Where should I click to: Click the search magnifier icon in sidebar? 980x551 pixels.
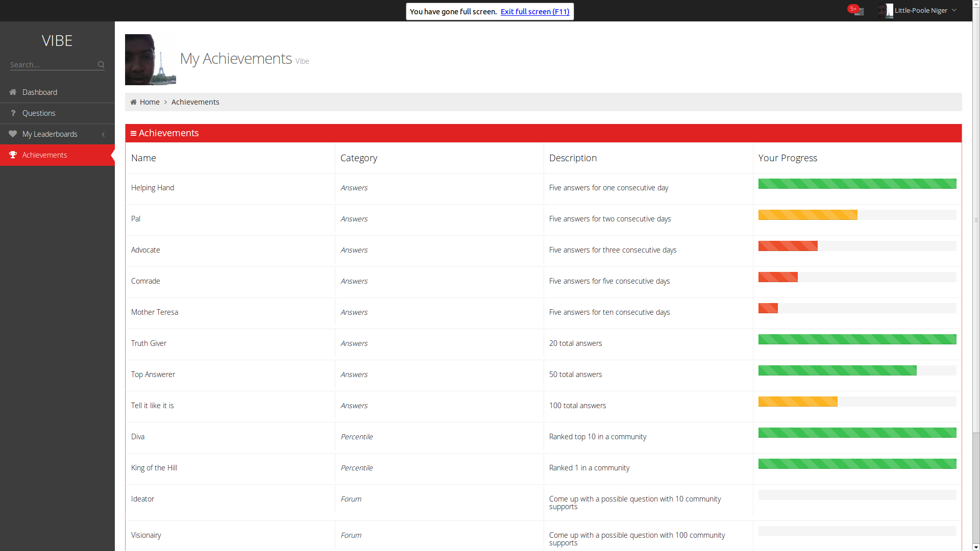pos(101,65)
